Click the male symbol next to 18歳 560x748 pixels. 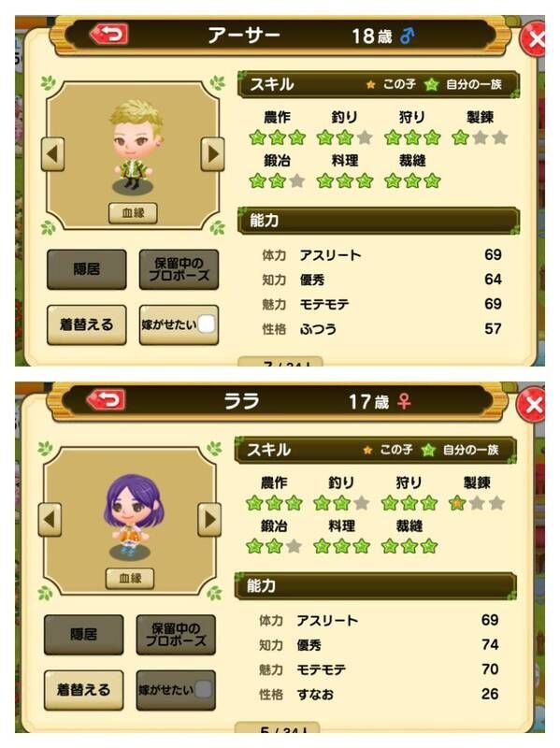coord(408,36)
